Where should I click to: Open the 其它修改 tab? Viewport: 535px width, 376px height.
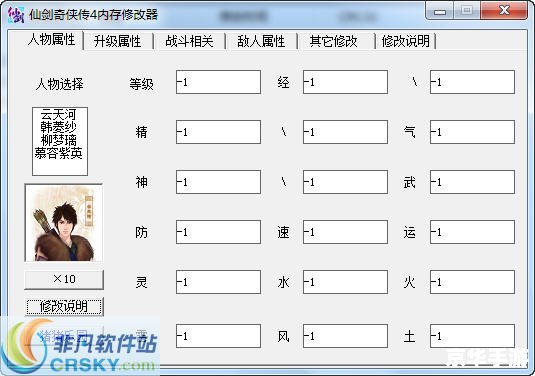pos(334,42)
